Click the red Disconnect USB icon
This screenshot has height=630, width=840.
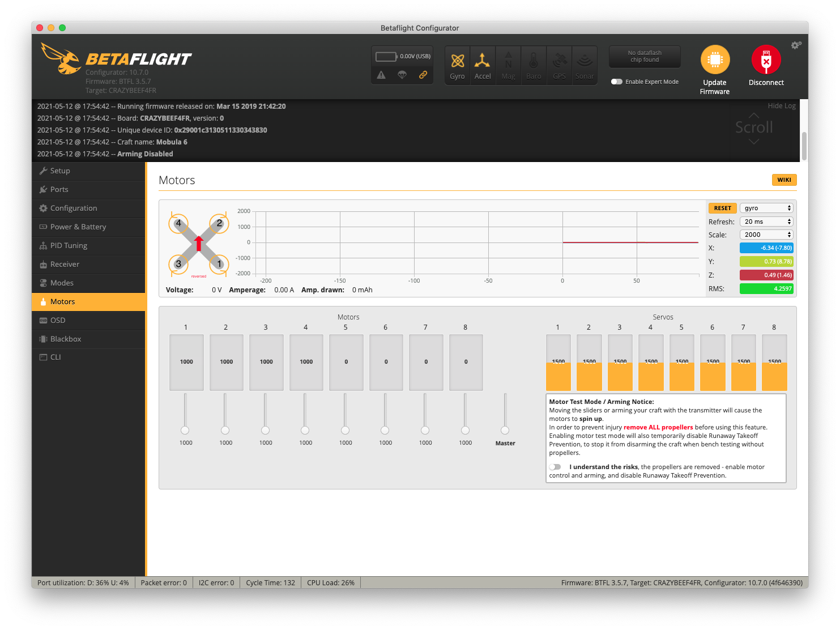[766, 59]
